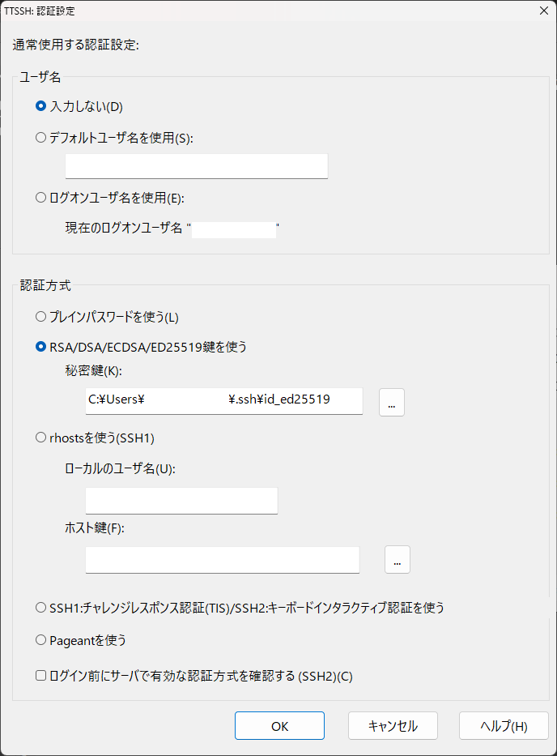Click the キャンセル button
Image resolution: width=557 pixels, height=756 pixels.
[393, 726]
